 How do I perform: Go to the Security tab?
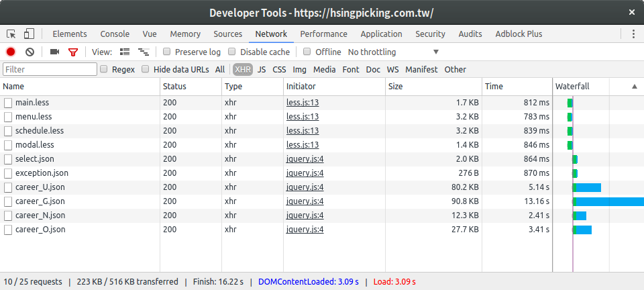point(430,34)
